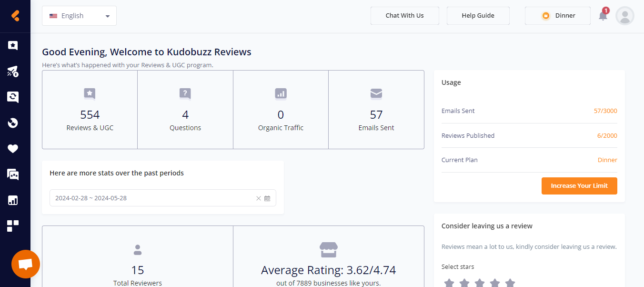Click 'Consider leaving us a review' heading
Viewport: 644px width, 287px height.
[x=487, y=226]
